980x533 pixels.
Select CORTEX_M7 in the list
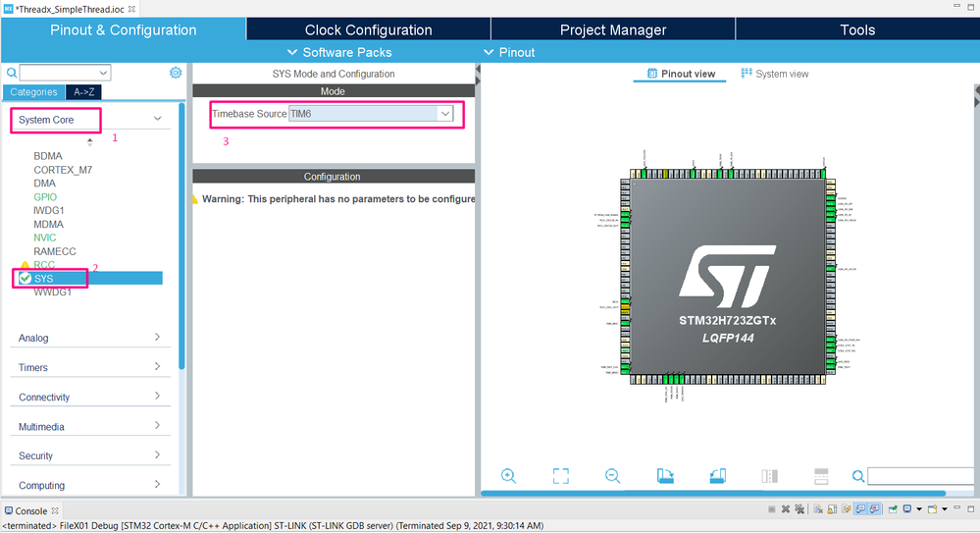(x=63, y=170)
